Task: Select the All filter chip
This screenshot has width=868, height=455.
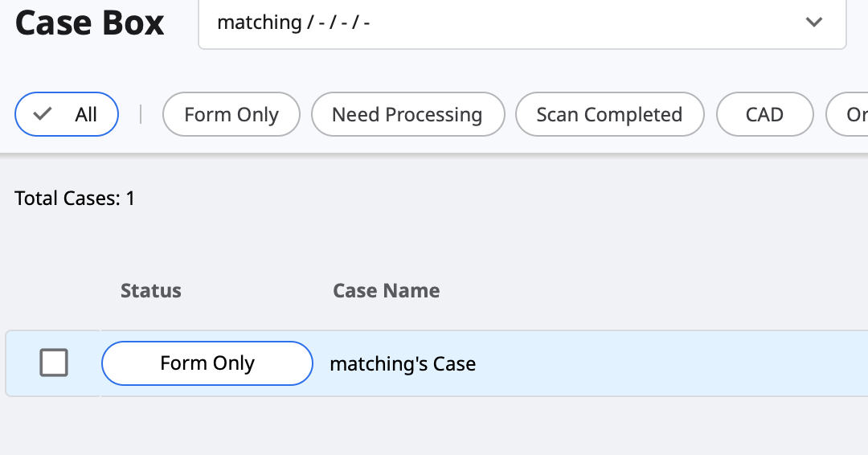Action: tap(67, 114)
